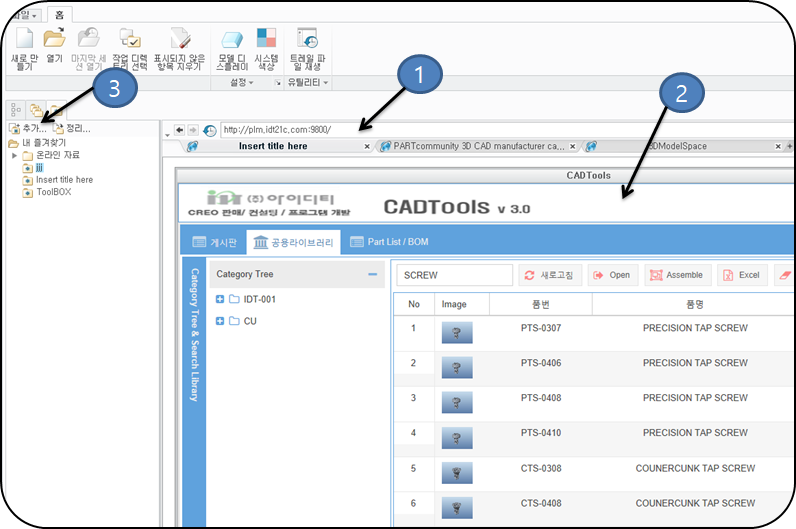Screen dimensions: 796x529
Task: Click the 새로고침 refresh button
Action: pyautogui.click(x=550, y=275)
